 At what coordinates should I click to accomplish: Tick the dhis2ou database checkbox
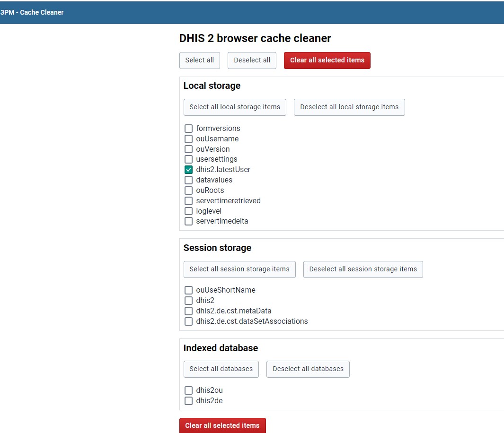189,390
